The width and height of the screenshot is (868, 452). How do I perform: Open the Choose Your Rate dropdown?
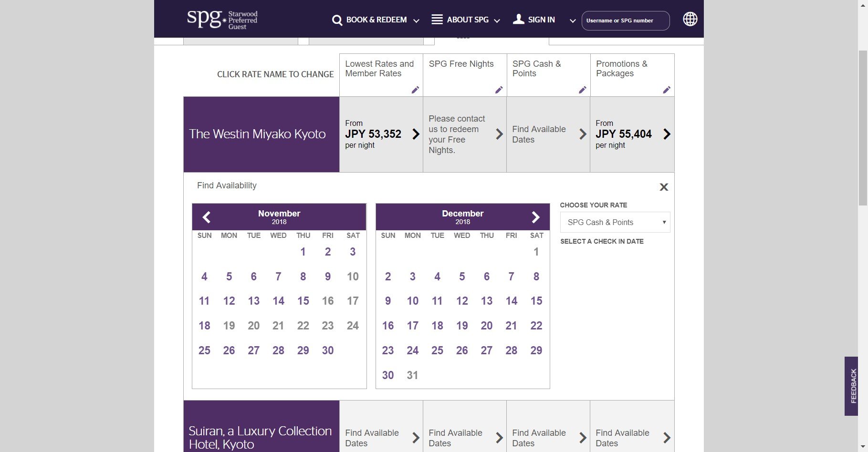(615, 222)
